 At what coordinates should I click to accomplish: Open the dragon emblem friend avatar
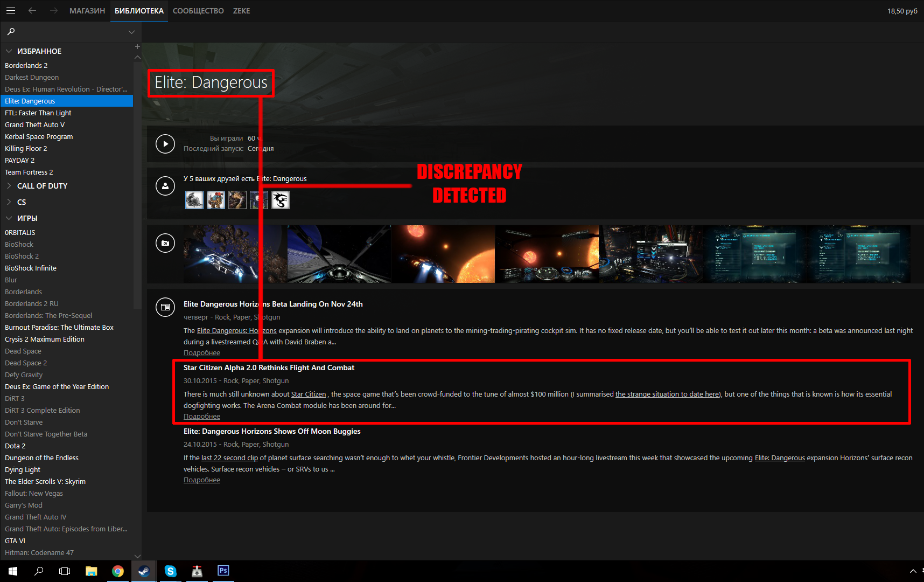pyautogui.click(x=281, y=200)
